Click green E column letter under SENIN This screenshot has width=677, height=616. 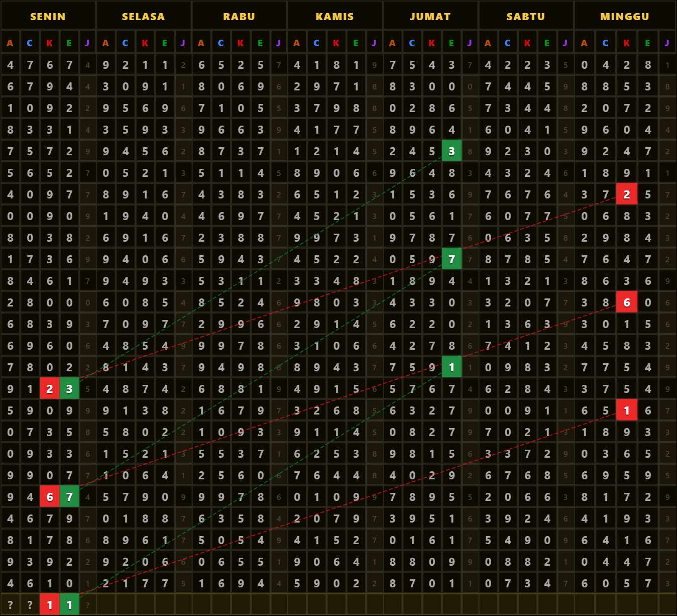coord(69,43)
